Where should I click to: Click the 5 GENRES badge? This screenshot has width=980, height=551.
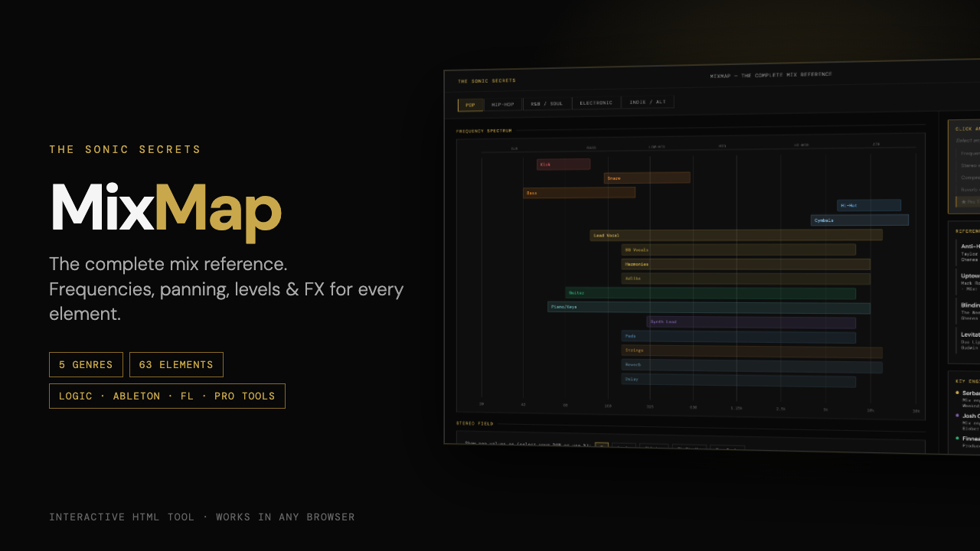click(x=86, y=365)
